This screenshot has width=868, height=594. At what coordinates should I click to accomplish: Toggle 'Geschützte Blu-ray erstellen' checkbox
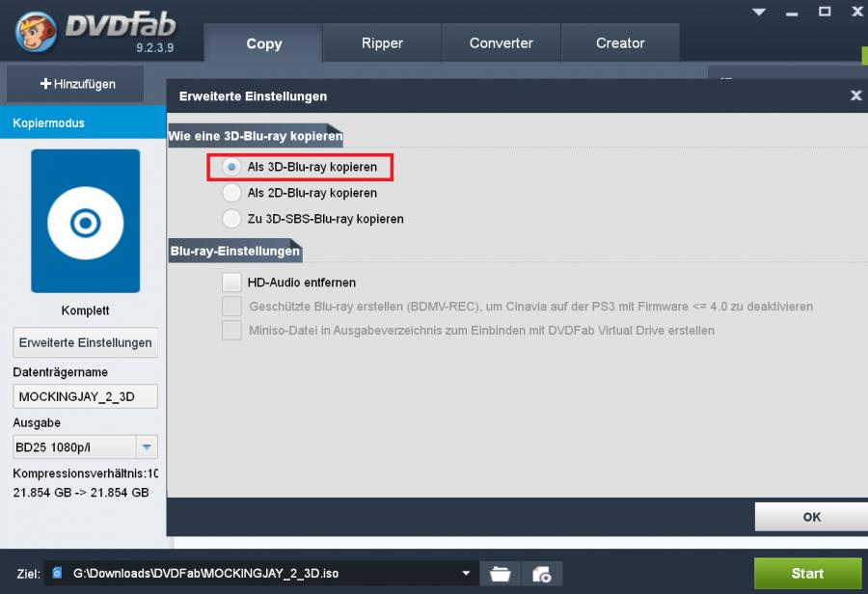tap(231, 306)
